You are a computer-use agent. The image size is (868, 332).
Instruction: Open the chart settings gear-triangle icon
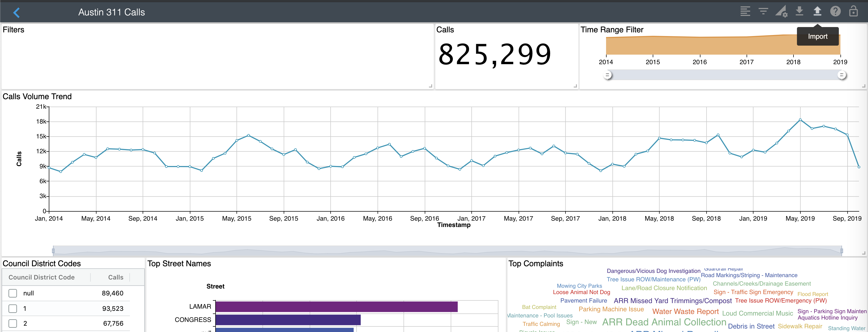pos(781,11)
